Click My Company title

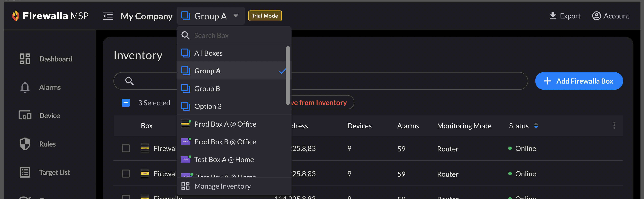[x=146, y=16]
